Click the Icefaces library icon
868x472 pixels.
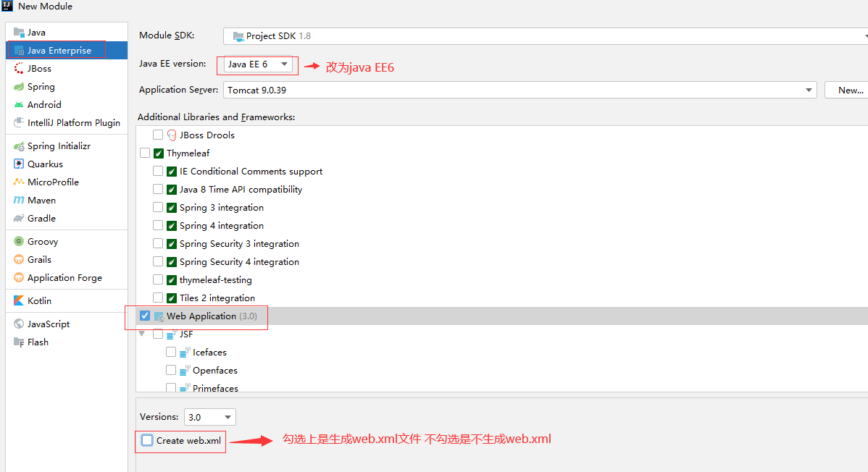tap(185, 353)
